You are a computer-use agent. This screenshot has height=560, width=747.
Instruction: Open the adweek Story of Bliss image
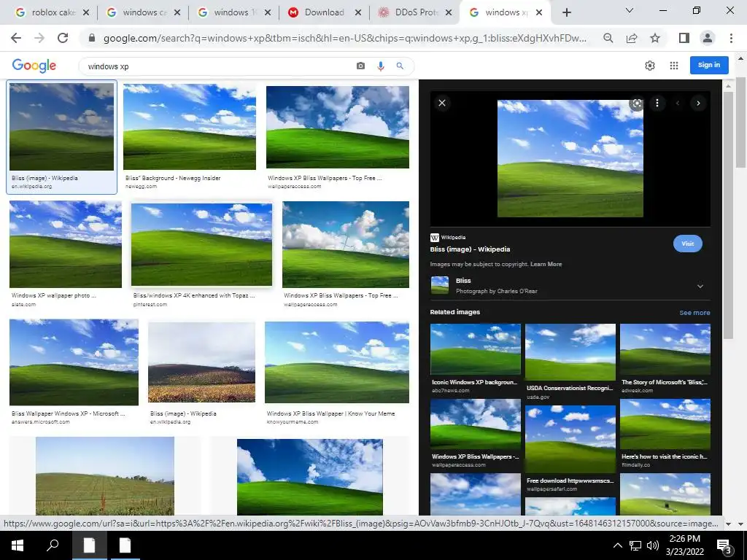tap(665, 349)
